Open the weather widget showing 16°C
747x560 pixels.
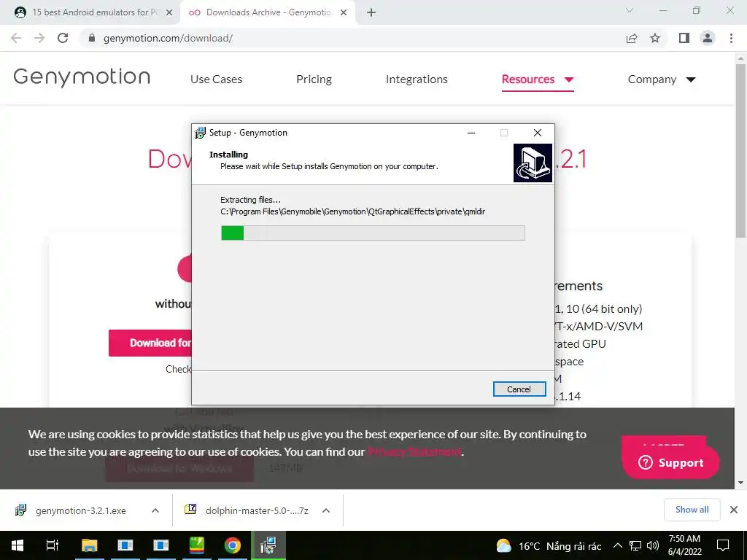[549, 545]
